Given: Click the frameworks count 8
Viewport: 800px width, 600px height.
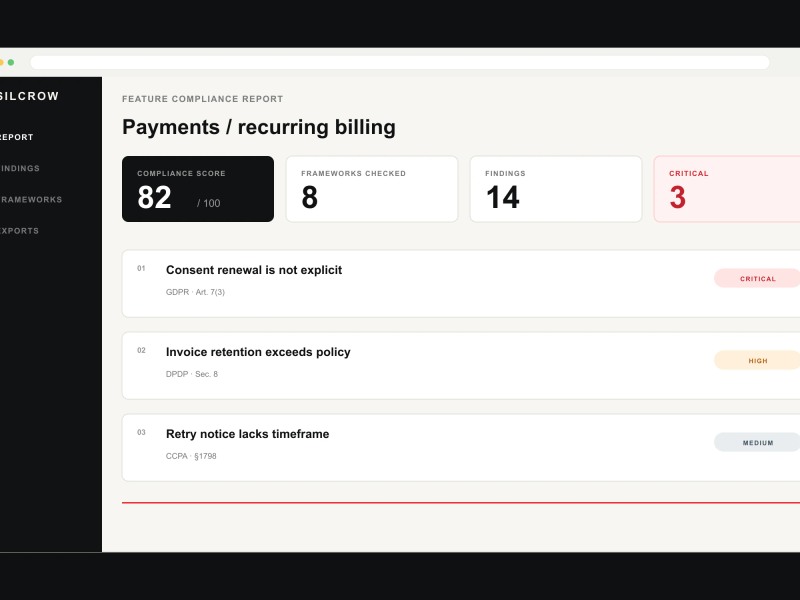Looking at the screenshot, I should pos(310,197).
